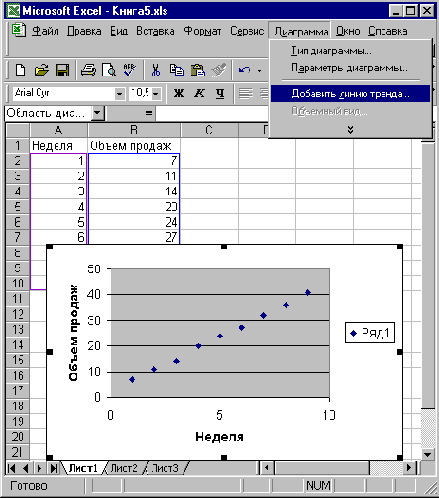The height and width of the screenshot is (498, 439).
Task: Toggle bold formatting (Ж button)
Action: coord(179,93)
